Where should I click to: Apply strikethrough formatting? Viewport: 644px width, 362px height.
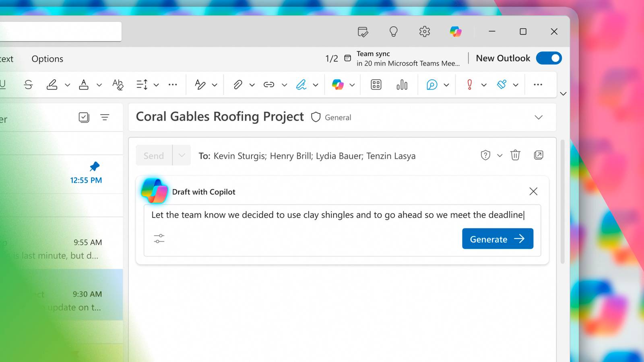click(x=28, y=84)
